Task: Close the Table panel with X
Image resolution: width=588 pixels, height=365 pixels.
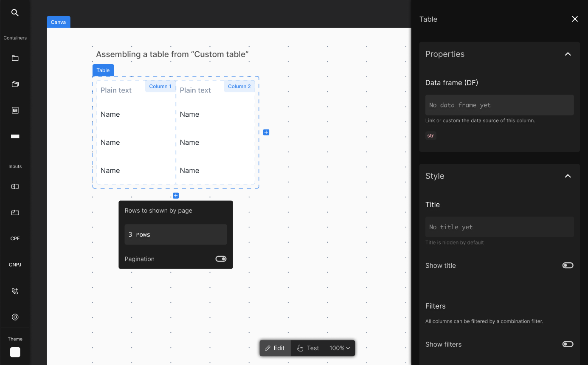Action: point(575,19)
